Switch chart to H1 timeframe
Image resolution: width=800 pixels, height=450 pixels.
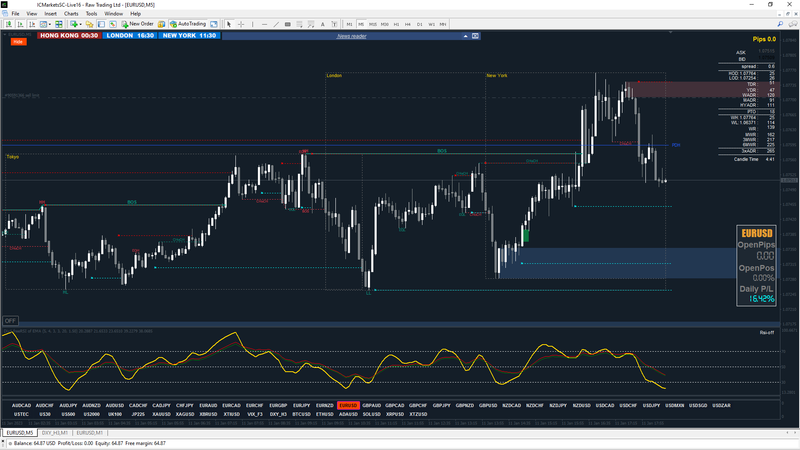pyautogui.click(x=396, y=24)
